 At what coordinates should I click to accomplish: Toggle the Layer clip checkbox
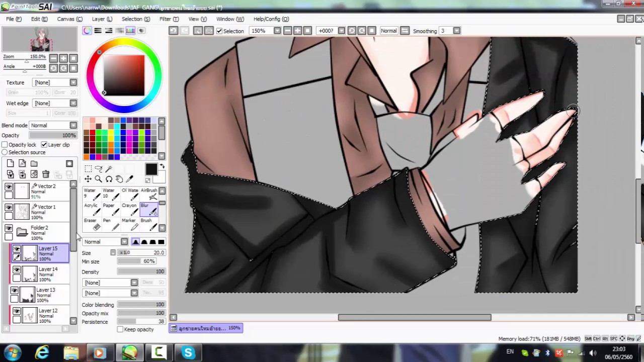click(x=44, y=145)
